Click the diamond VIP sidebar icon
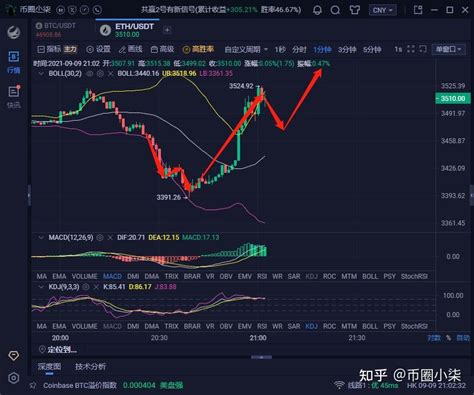This screenshot has height=395, width=474. point(14,356)
